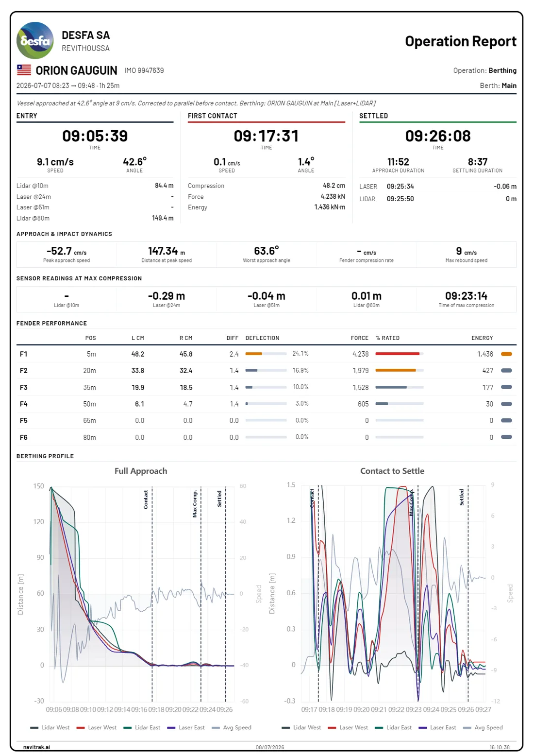The width and height of the screenshot is (534, 756).
Task: Click the approach duration 11:52
Action: (x=398, y=162)
